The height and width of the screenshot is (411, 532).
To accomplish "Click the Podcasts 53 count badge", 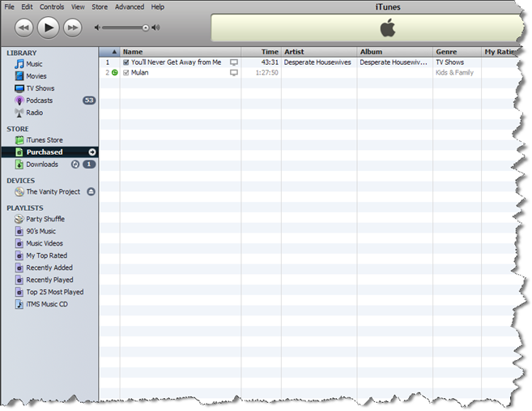I will click(x=89, y=101).
